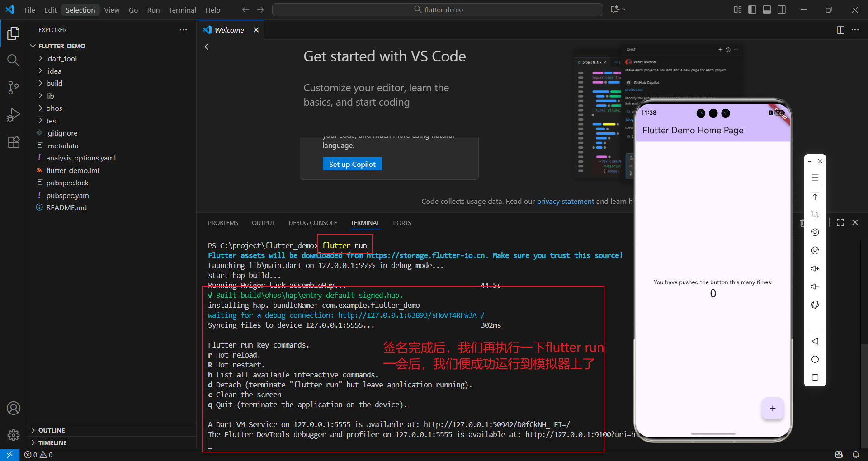868x461 pixels.
Task: Expand the TIMELINE section
Action: pos(112,443)
